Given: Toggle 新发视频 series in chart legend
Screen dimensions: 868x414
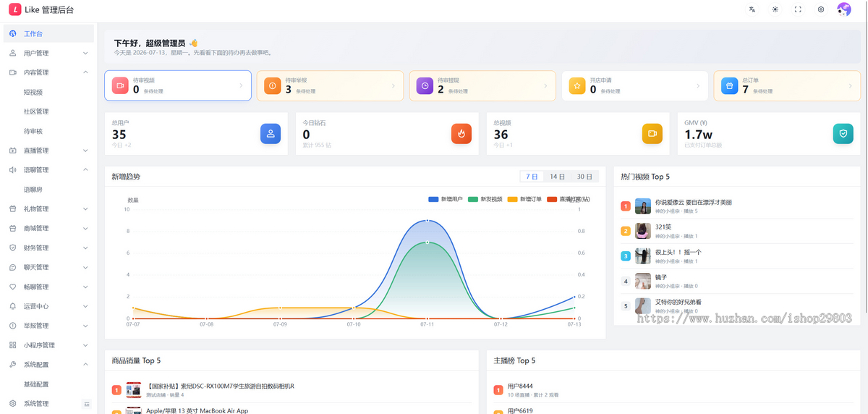Looking at the screenshot, I should [485, 199].
